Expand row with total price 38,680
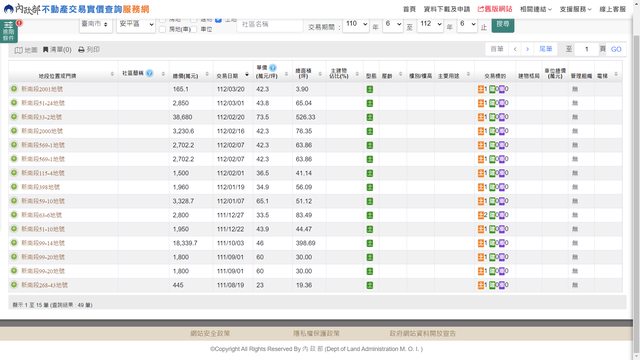This screenshot has width=640, height=360. tap(14, 117)
